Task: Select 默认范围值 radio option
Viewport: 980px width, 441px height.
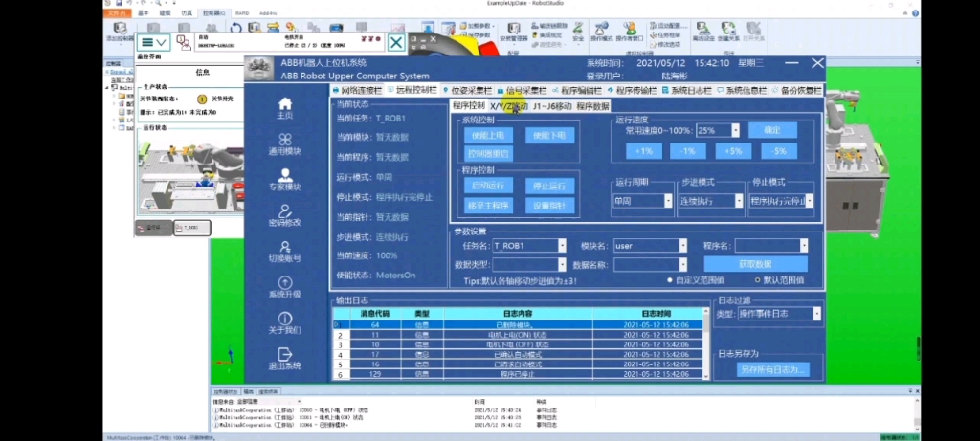Action: pyautogui.click(x=779, y=280)
